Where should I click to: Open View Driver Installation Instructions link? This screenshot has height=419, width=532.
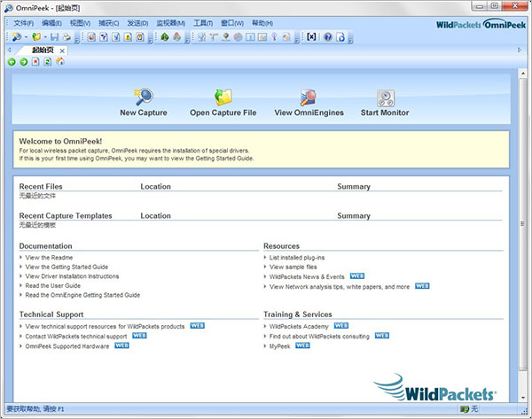point(72,276)
